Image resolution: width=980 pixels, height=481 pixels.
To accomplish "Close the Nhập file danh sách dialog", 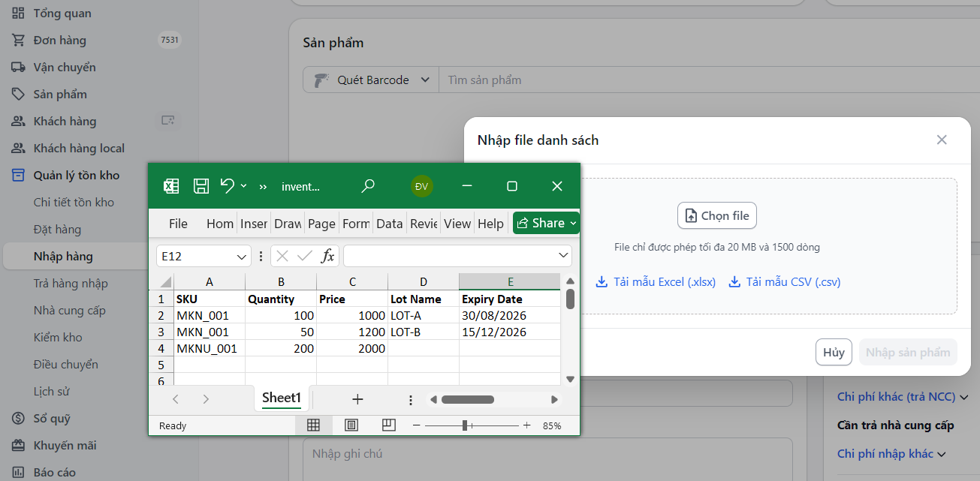I will (x=942, y=140).
